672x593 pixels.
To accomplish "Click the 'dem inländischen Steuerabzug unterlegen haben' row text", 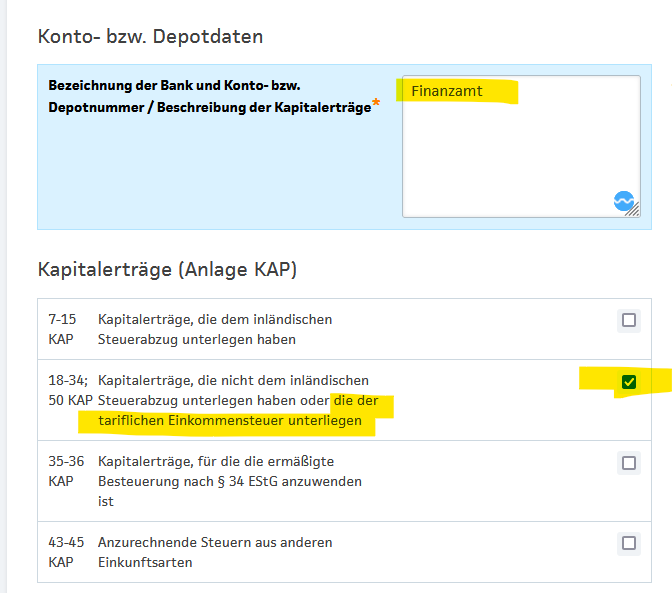I will tap(215, 330).
